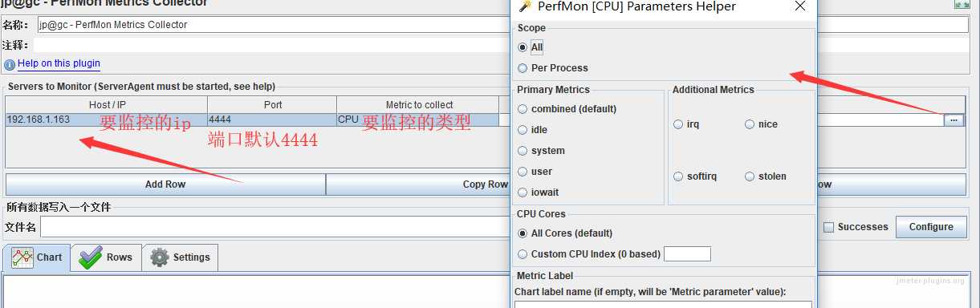Image resolution: width=980 pixels, height=308 pixels.
Task: Select the CPU metric to collect cell
Action: point(417,120)
